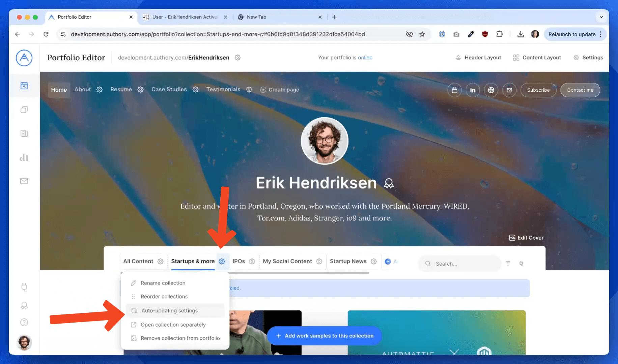Click the user avatar at the sidebar bottom
This screenshot has height=364, width=618.
tap(24, 342)
